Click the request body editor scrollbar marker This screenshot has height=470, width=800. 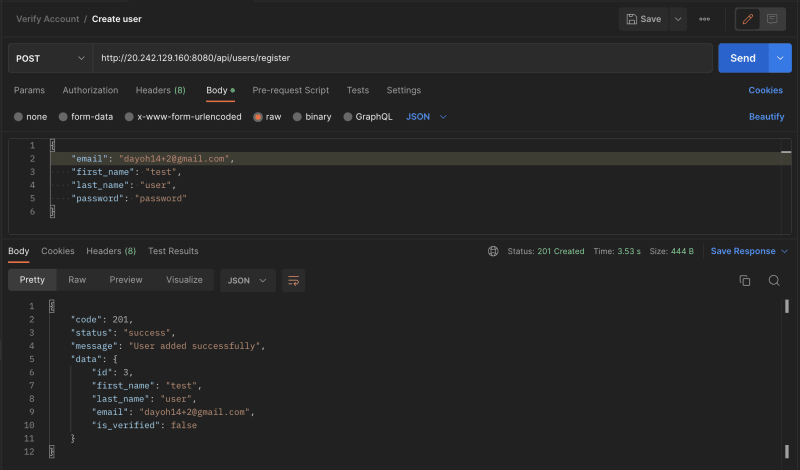786,152
